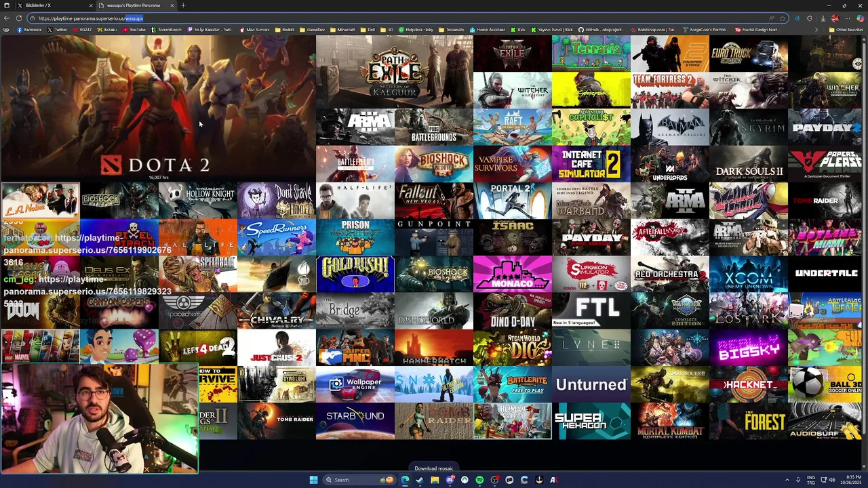Open the Minecraft bookmarks folder
This screenshot has height=488, width=868.
click(x=342, y=30)
